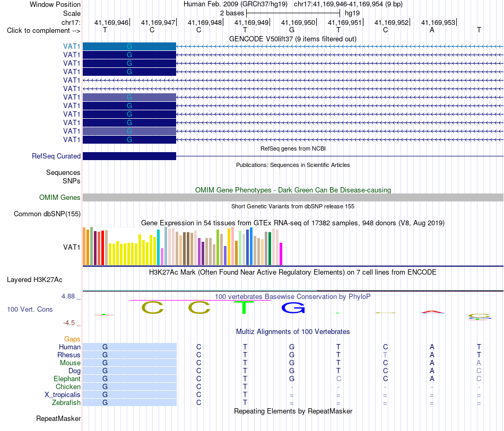Viewport: 504px width, 431px height.
Task: Click base G in the ruler sequence row
Action: [292, 30]
